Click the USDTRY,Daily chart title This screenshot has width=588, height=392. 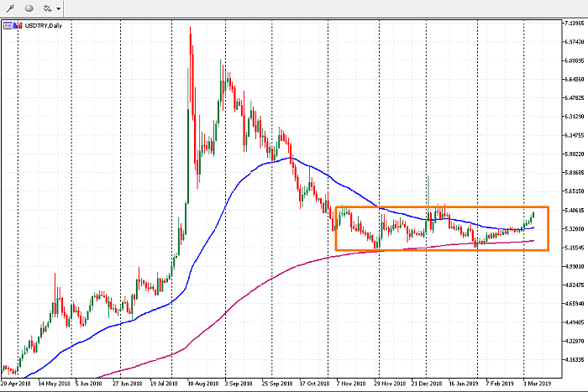point(44,25)
